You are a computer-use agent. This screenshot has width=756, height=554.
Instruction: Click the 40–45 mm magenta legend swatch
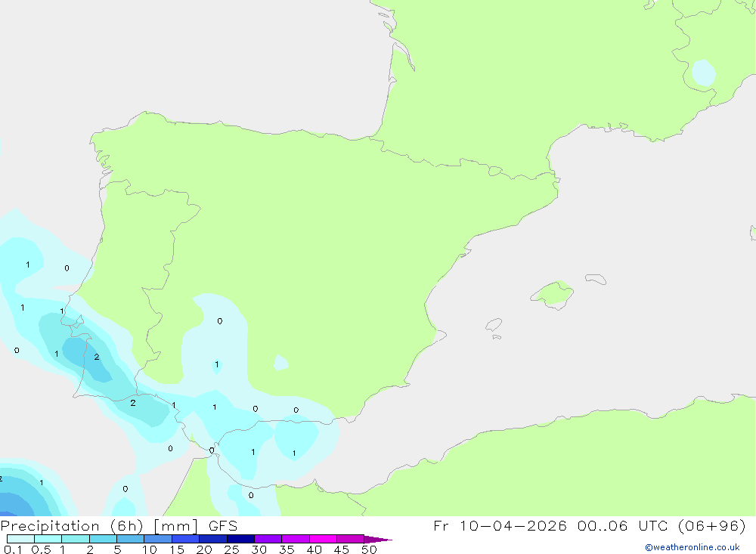[x=323, y=539]
